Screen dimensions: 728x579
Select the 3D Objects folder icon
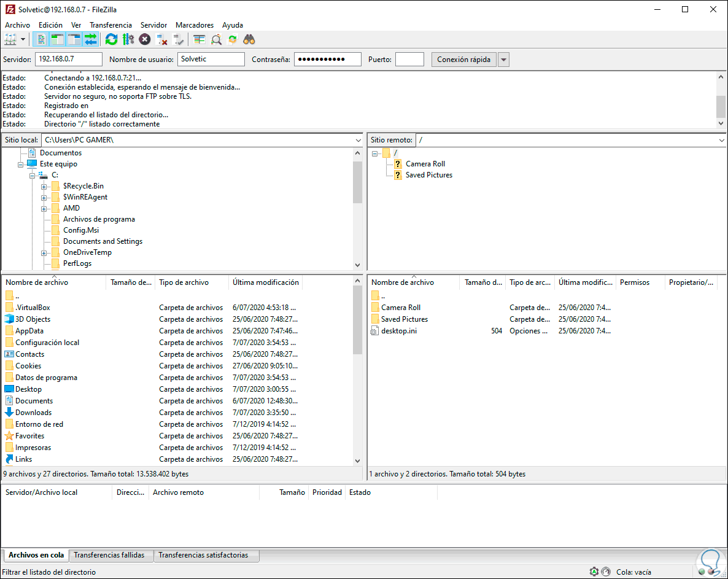[x=9, y=319]
